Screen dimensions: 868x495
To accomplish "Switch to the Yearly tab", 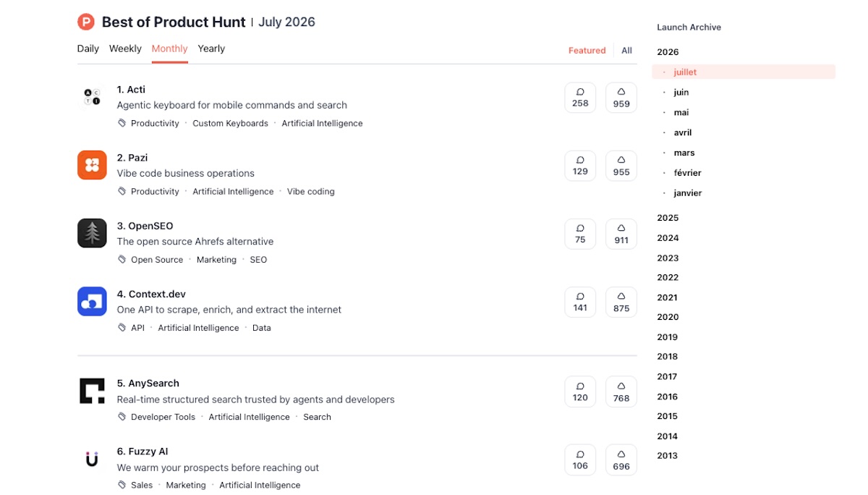I will (x=211, y=48).
